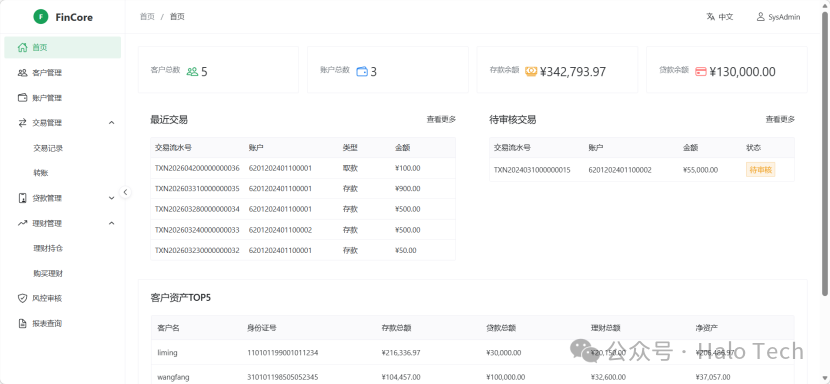This screenshot has width=830, height=384.
Task: Select 首页 in the sidebar menu
Action: coord(62,47)
